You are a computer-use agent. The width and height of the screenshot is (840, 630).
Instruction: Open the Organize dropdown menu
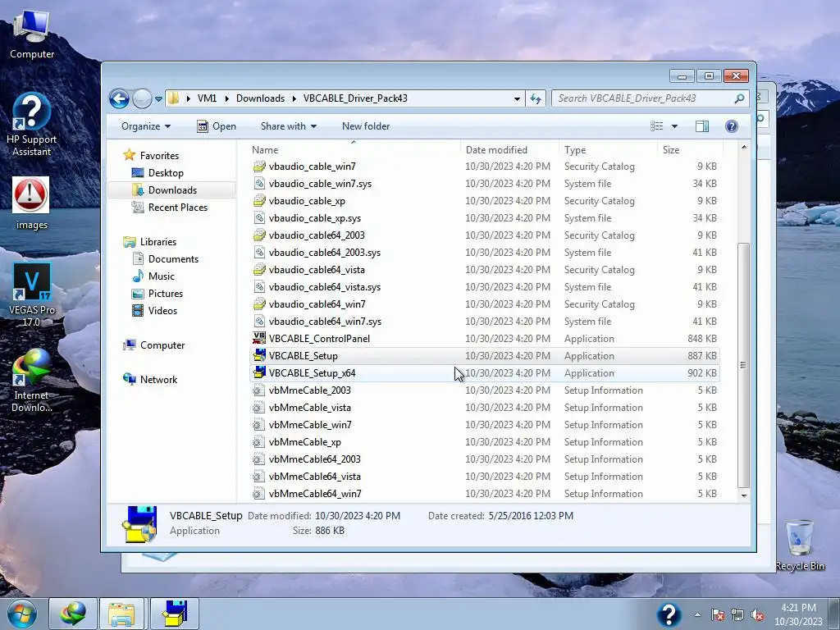click(146, 126)
